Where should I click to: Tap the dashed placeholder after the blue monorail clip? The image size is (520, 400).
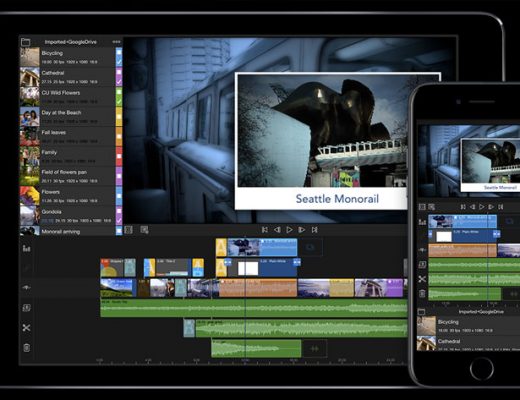pyautogui.click(x=310, y=247)
